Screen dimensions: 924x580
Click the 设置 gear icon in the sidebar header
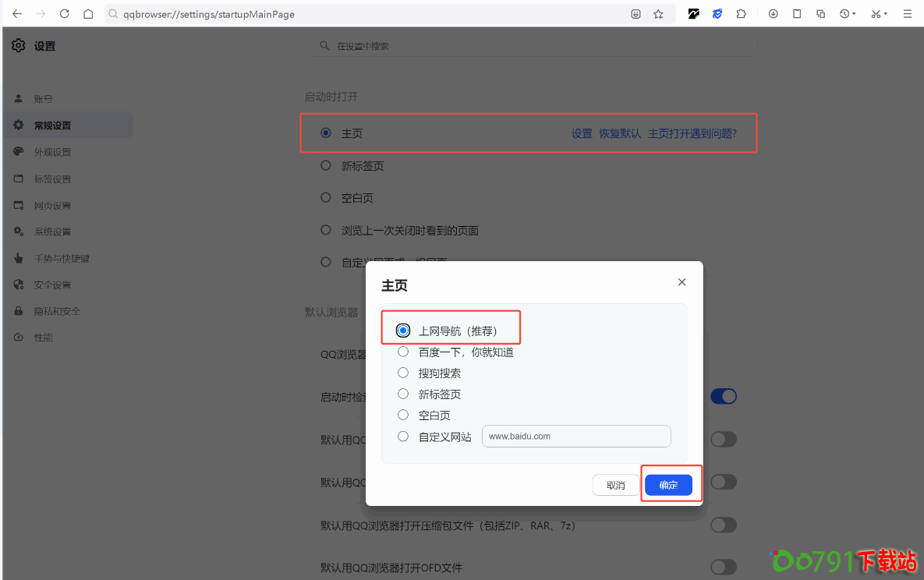[x=19, y=46]
